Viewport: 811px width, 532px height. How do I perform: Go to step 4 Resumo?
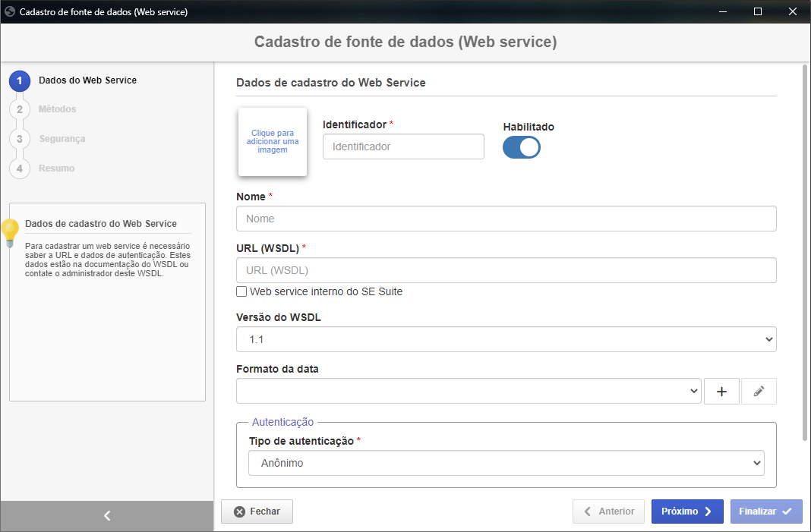42,168
